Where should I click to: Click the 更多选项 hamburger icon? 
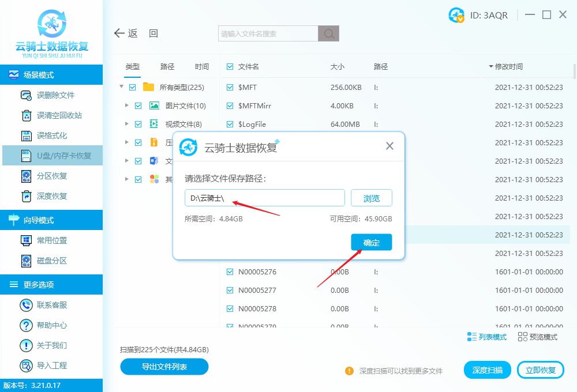14,284
